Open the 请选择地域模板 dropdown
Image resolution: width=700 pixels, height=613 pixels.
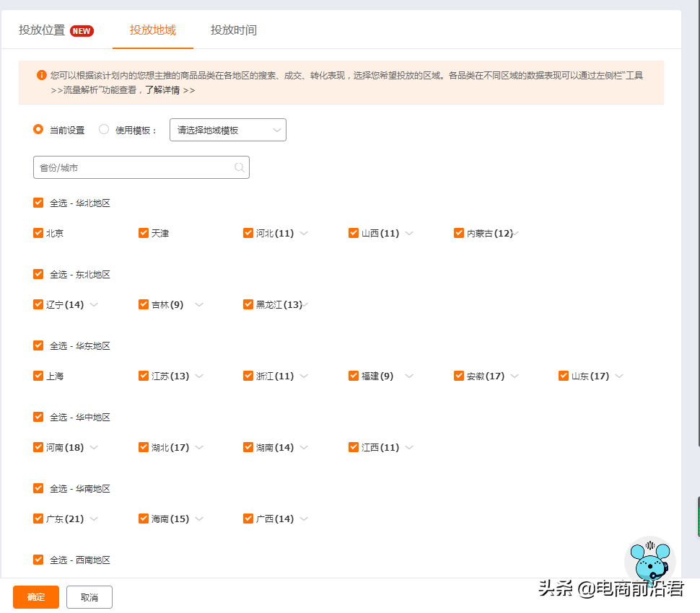pos(227,130)
